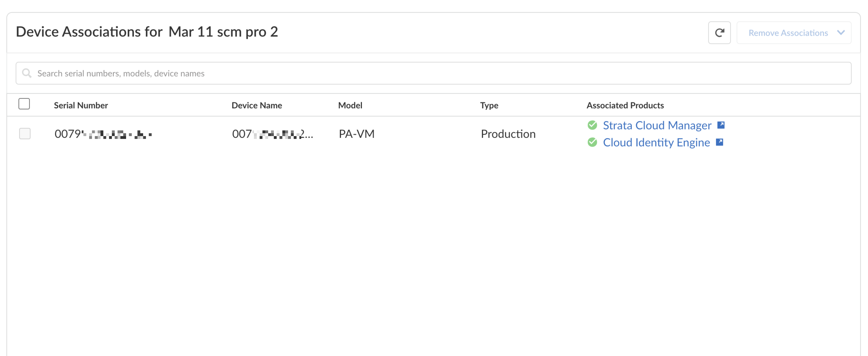Open the Cloud Identity Engine link
Image resolution: width=868 pixels, height=356 pixels.
(x=656, y=142)
